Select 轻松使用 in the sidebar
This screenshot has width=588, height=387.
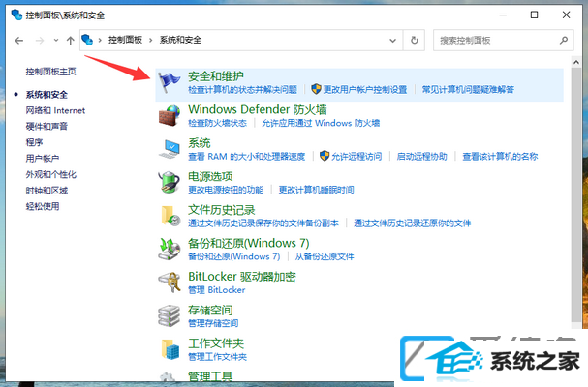point(43,206)
